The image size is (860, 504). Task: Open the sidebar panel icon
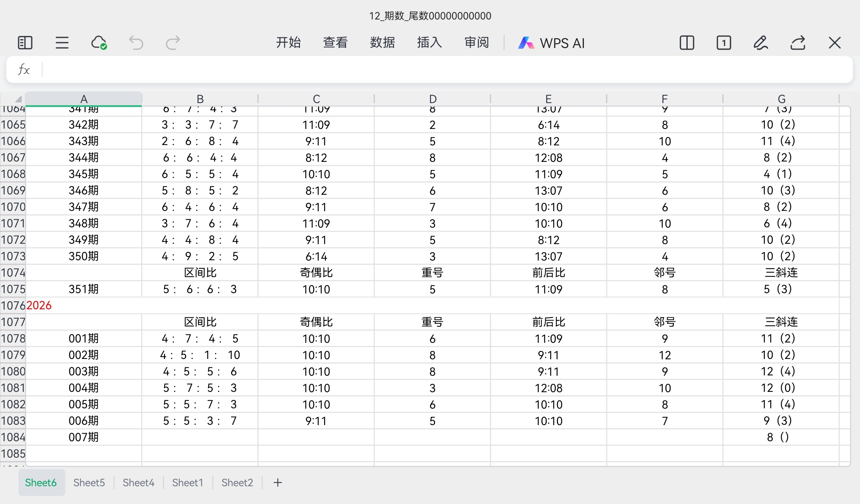click(x=25, y=43)
